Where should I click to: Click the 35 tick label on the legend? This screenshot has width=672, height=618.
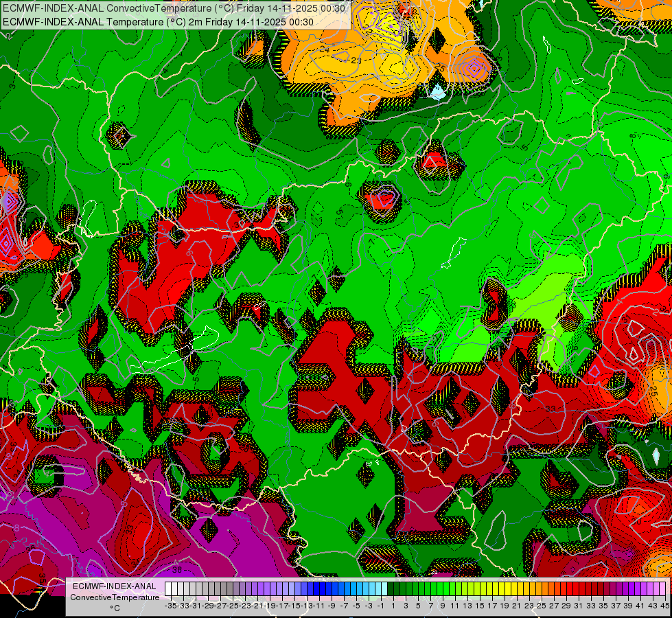(x=603, y=606)
